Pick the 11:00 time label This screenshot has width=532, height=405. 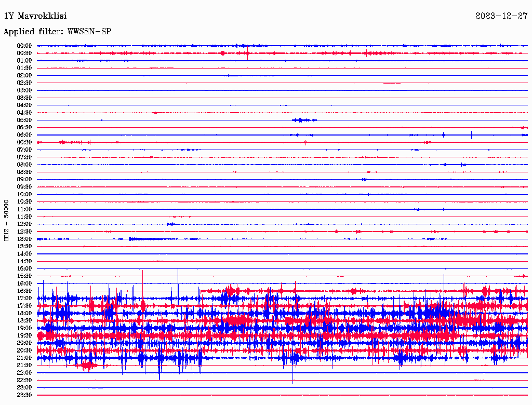click(x=24, y=209)
